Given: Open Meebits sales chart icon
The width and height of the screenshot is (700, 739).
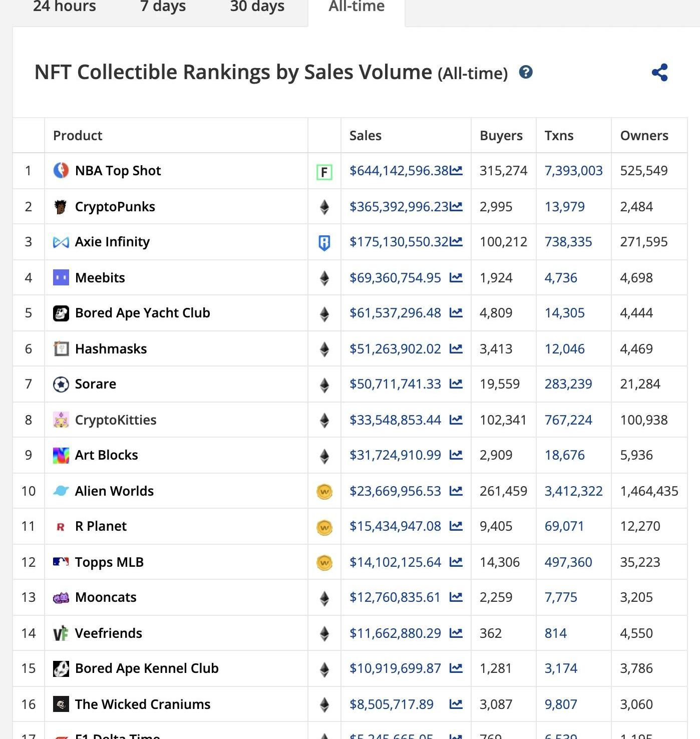Looking at the screenshot, I should coord(456,278).
